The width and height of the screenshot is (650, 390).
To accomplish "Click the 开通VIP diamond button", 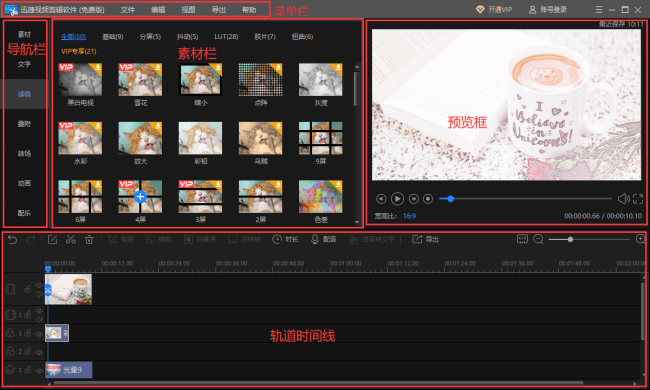I will [494, 10].
